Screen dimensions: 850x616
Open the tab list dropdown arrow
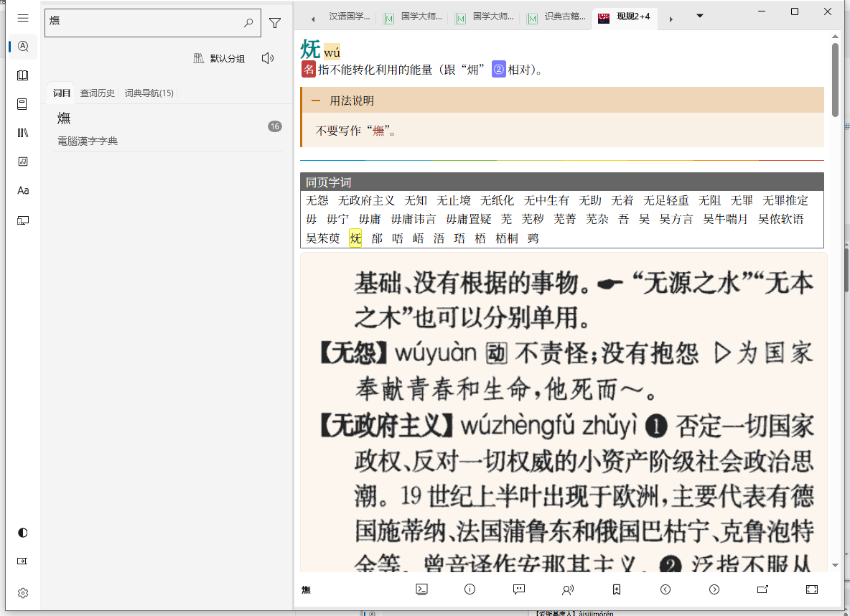pyautogui.click(x=700, y=16)
